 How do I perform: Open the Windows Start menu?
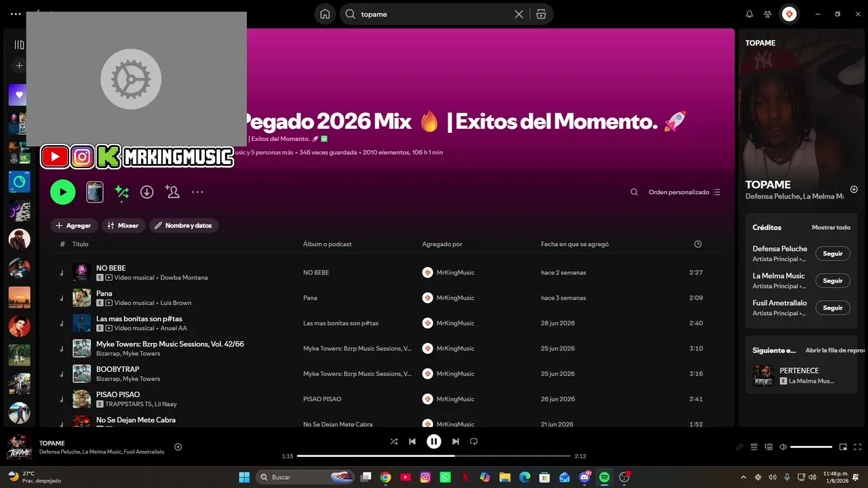tap(244, 477)
